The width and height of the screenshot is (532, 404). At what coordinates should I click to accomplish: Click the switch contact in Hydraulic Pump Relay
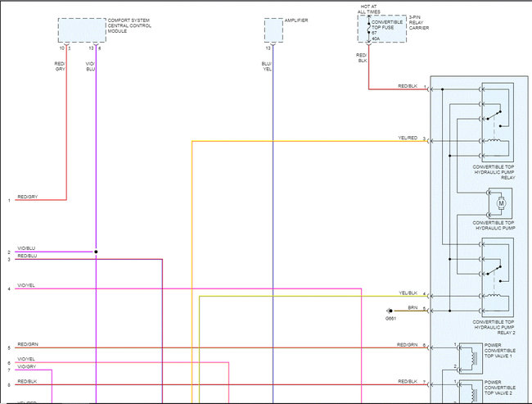pos(494,116)
